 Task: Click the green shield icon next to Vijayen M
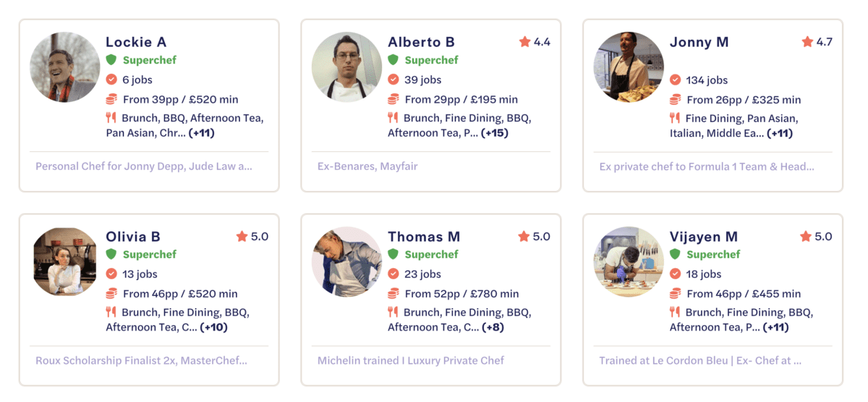[x=675, y=255]
